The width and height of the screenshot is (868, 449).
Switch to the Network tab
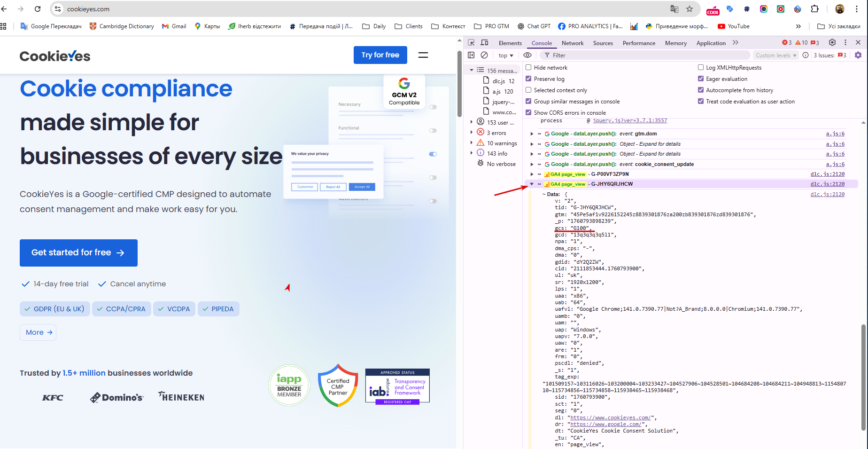coord(573,43)
